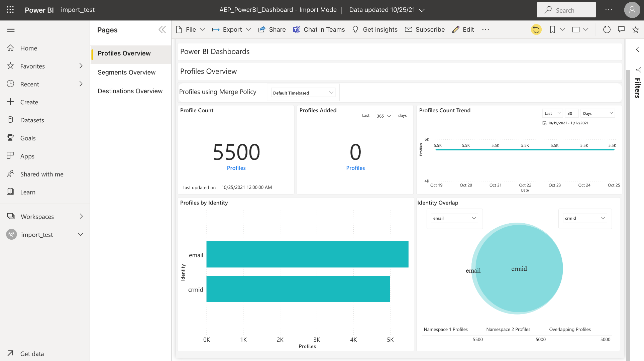Click the reset to default undo icon
644x361 pixels.
(x=536, y=30)
